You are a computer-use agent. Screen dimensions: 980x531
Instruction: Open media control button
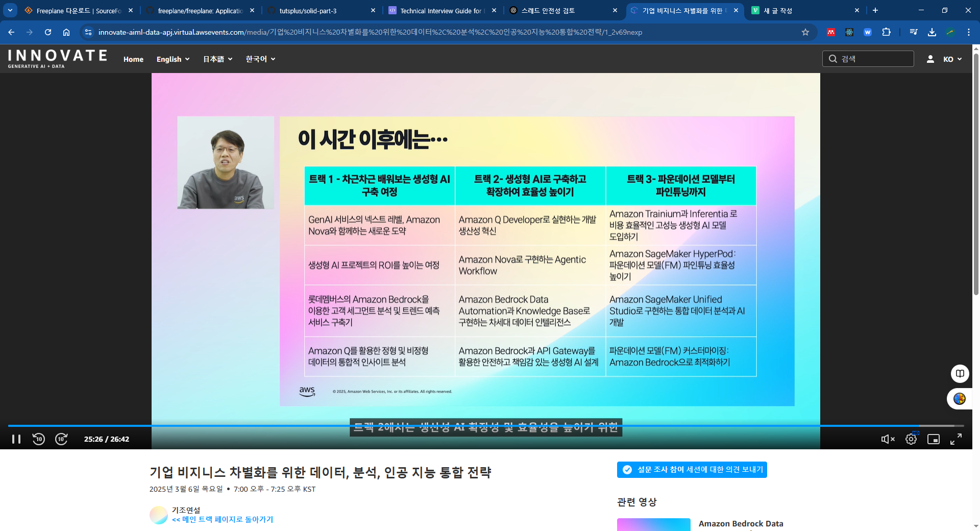(914, 32)
